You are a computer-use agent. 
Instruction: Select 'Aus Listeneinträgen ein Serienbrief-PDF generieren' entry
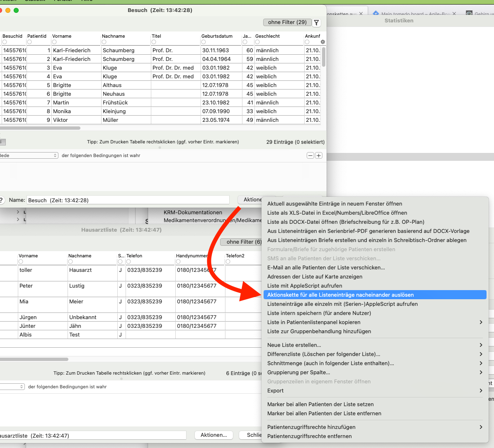coord(375,231)
